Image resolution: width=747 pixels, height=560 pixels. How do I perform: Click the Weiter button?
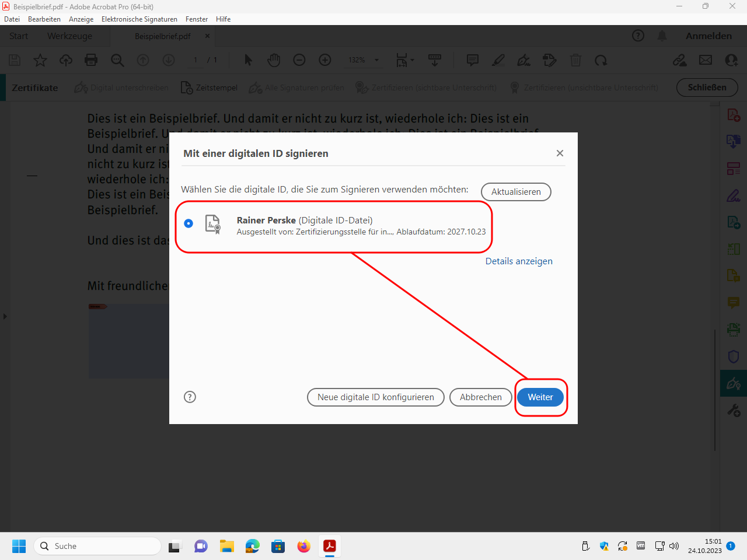point(540,397)
